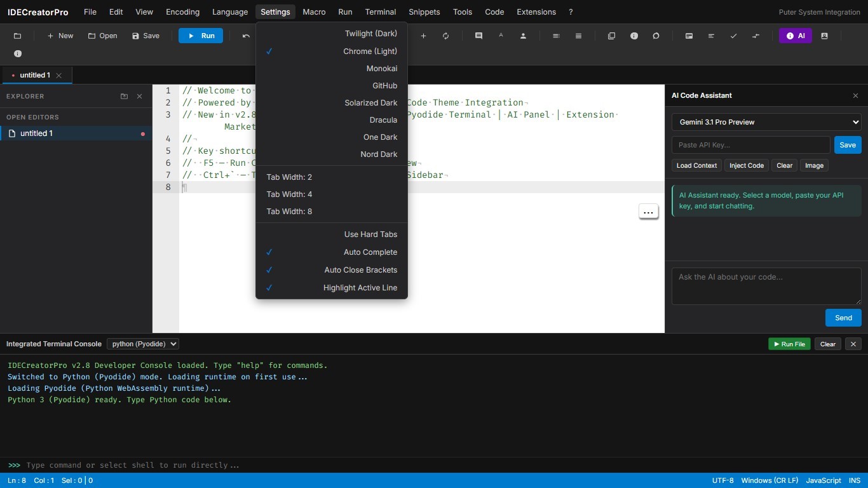The width and height of the screenshot is (868, 488).
Task: Pick the Nord Dark theme
Action: coord(331,154)
